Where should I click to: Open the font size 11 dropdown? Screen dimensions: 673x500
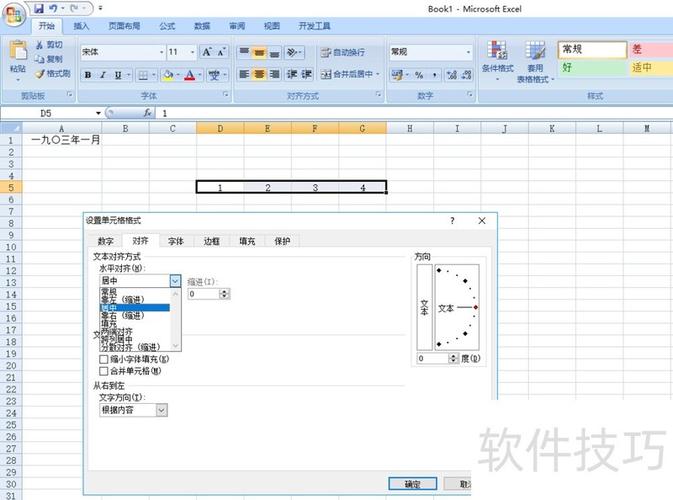tap(192, 52)
